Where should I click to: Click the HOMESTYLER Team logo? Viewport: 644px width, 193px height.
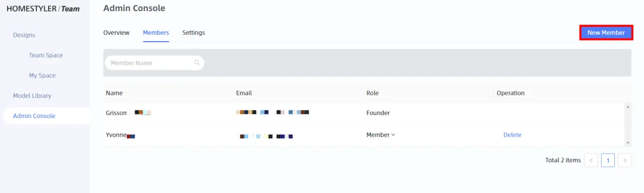coord(43,9)
